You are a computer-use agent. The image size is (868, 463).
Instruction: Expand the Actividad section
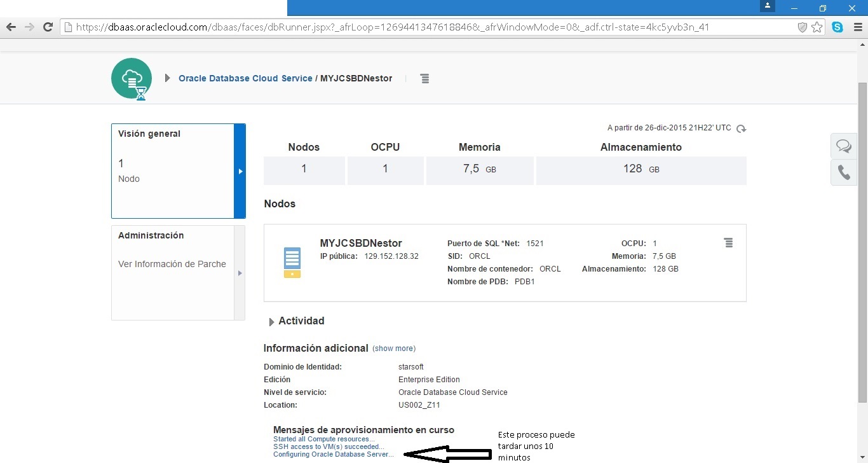point(273,322)
